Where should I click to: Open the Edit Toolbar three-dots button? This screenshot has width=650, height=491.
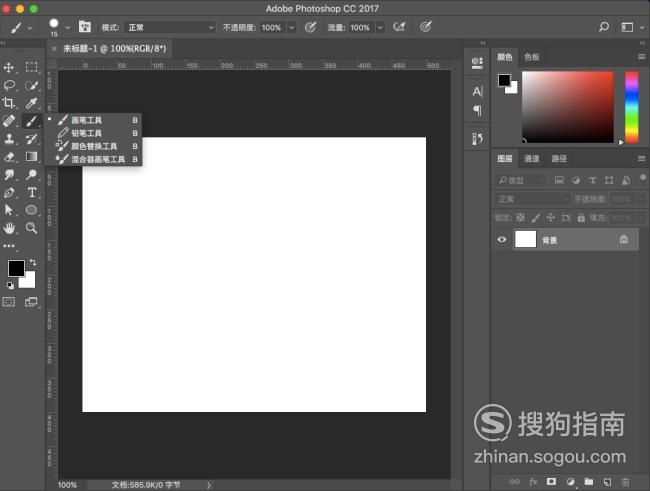point(9,246)
